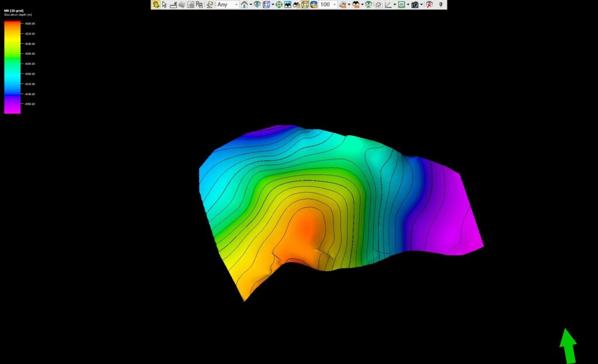Toggle the pin toolbar icon
The width and height of the screenshot is (598, 364).
pos(441,5)
